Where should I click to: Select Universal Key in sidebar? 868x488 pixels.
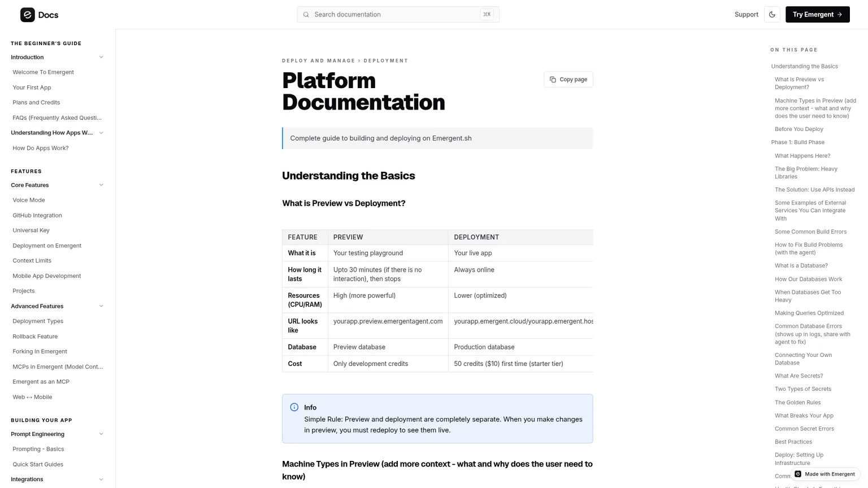click(31, 230)
